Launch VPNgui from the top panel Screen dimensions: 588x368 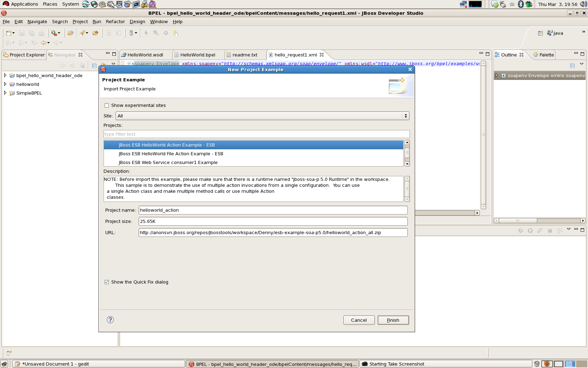[x=86, y=4]
